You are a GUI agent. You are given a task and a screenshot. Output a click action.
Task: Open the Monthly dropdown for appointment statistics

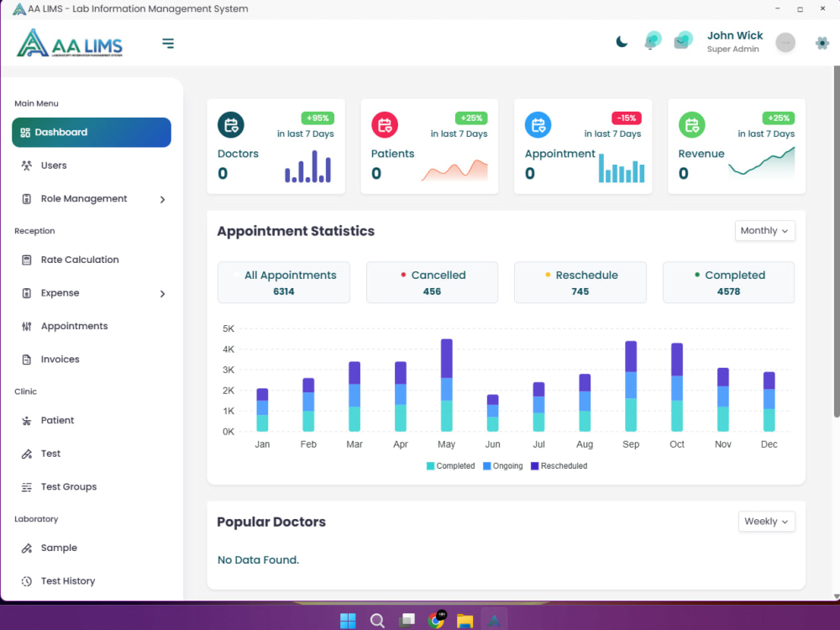click(764, 231)
